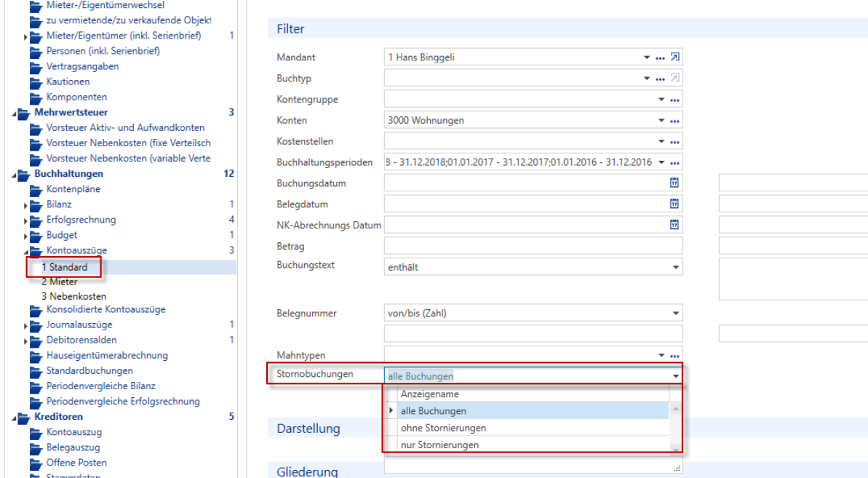Open Mandant ellipsis selection dialog

click(x=660, y=57)
